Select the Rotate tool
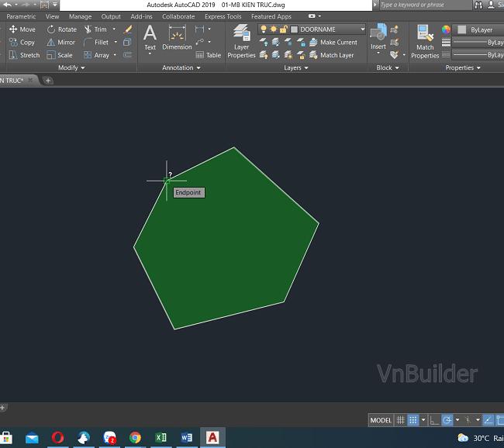This screenshot has height=448, width=504. pyautogui.click(x=62, y=29)
